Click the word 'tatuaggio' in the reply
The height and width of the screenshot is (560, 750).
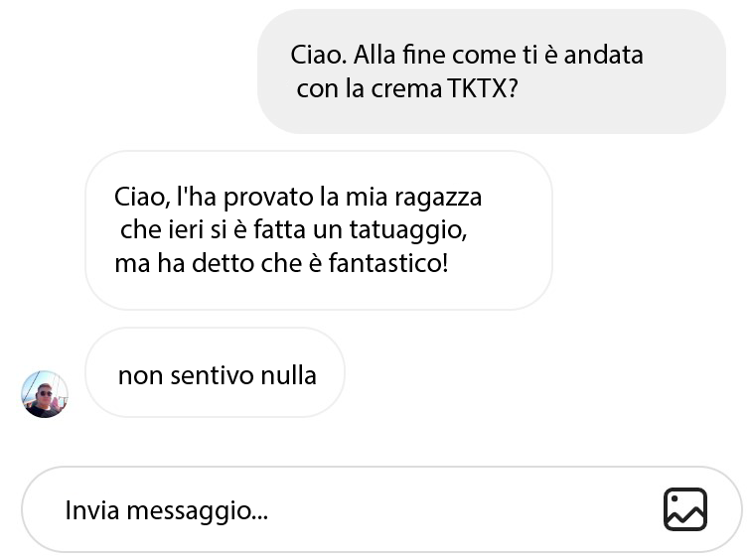tap(407, 230)
